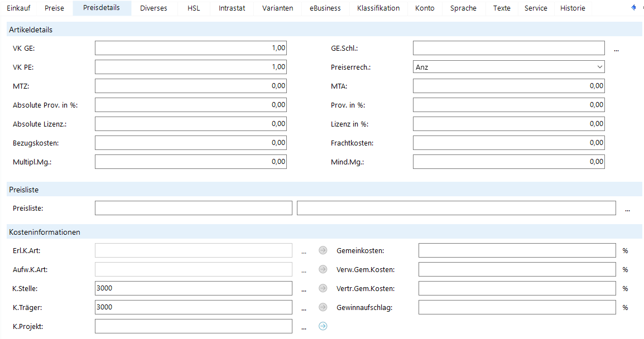Select the Preisdetails tab
This screenshot has height=339, width=644.
coord(102,8)
